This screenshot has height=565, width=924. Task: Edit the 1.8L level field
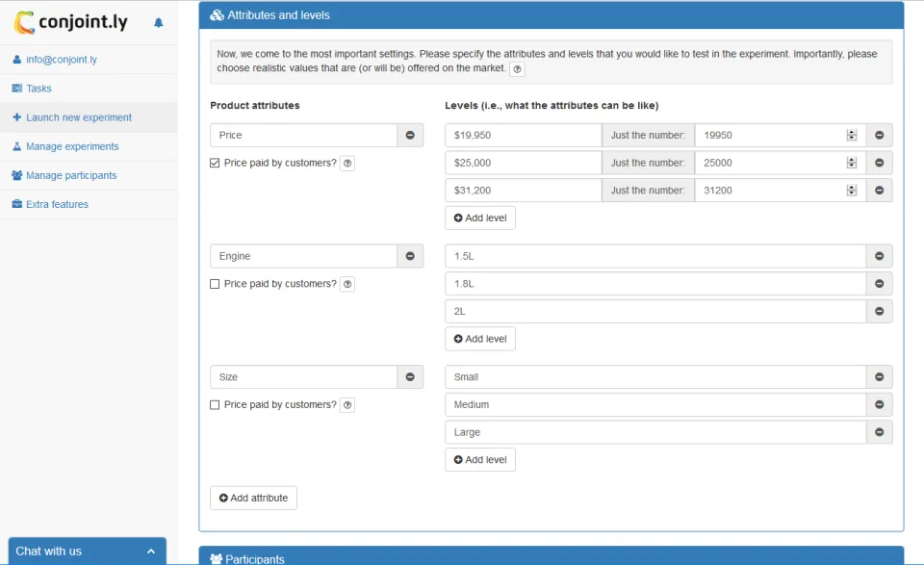[655, 284]
